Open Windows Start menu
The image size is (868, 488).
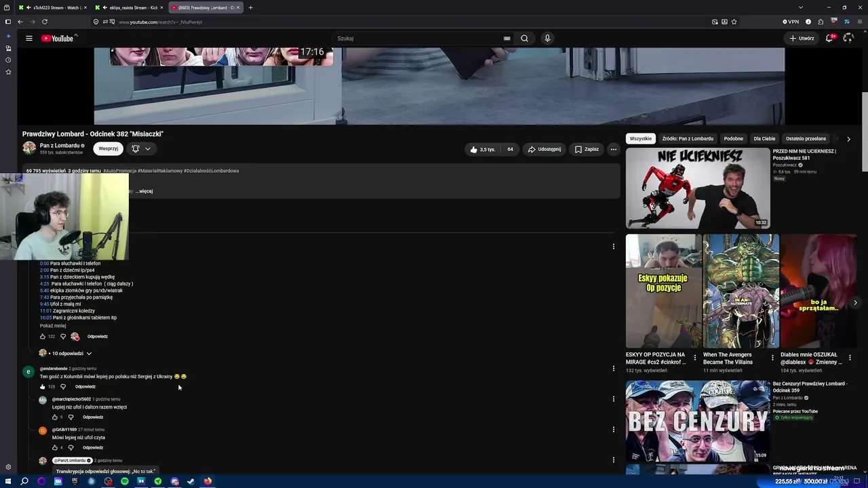tap(7, 481)
